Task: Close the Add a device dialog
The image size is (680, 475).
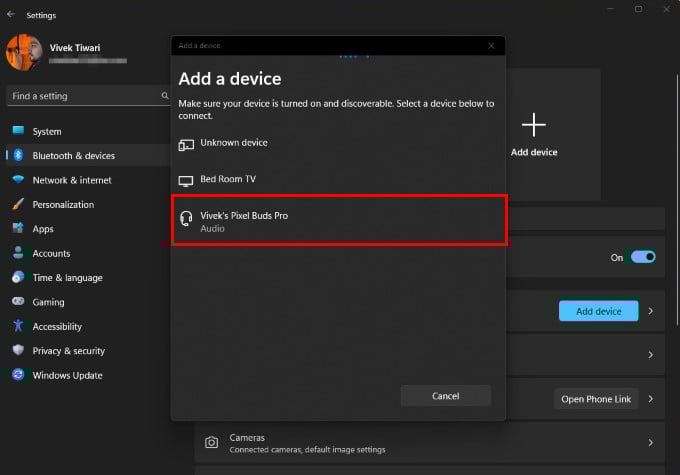Action: point(491,46)
